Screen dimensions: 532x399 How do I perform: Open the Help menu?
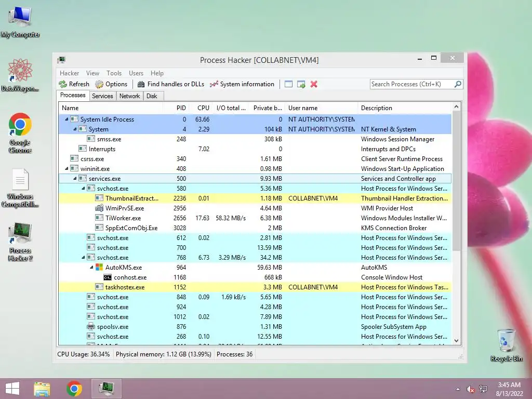157,73
